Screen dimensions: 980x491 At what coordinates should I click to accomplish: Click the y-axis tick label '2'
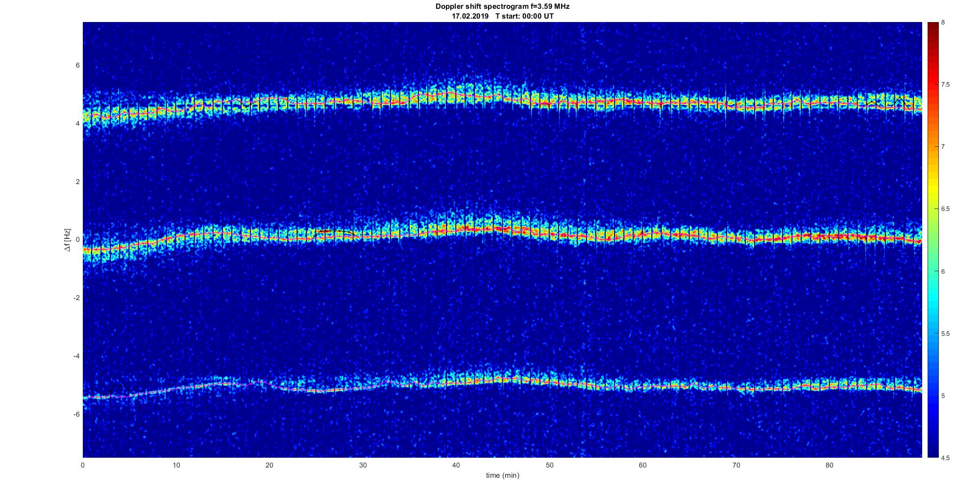tap(77, 182)
